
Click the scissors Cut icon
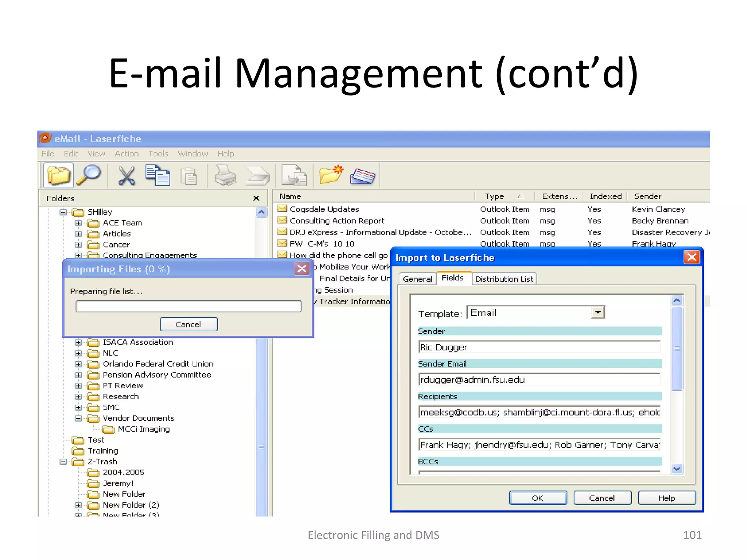126,176
